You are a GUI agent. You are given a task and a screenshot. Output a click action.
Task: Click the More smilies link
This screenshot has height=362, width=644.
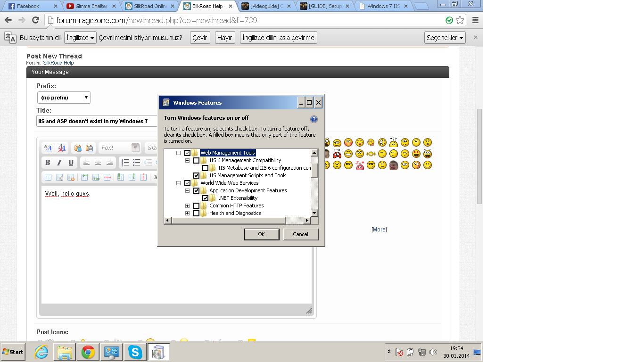[379, 230]
